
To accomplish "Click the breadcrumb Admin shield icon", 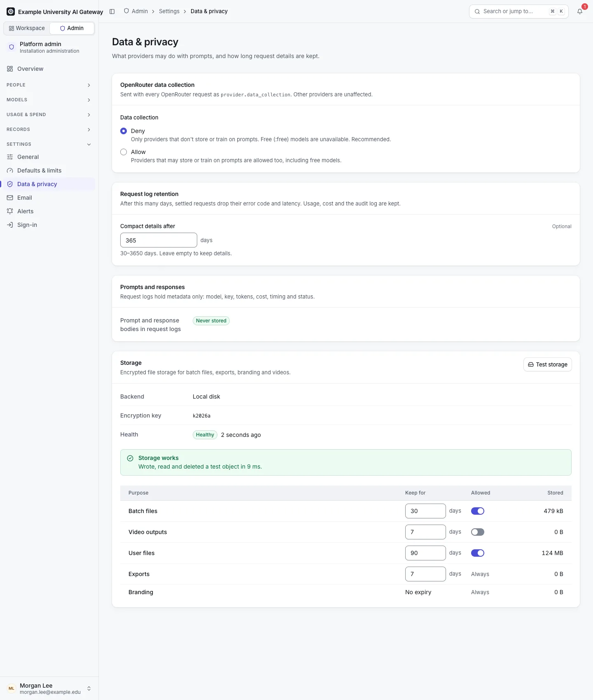I will [x=126, y=11].
